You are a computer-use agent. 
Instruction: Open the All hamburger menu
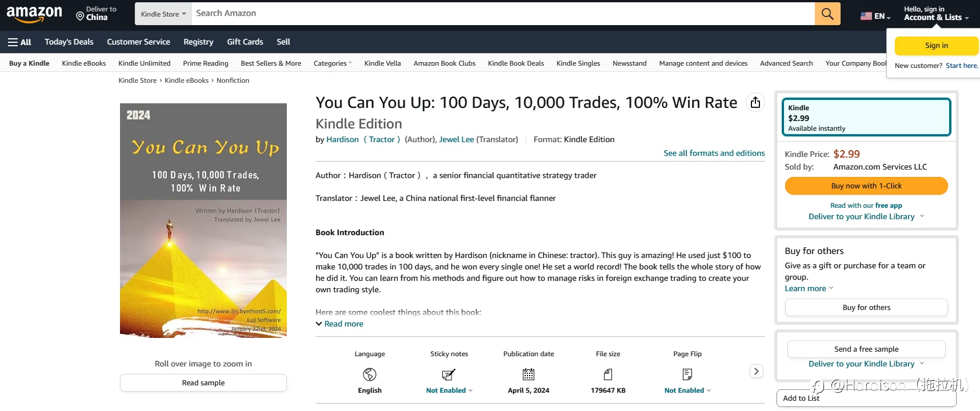19,42
